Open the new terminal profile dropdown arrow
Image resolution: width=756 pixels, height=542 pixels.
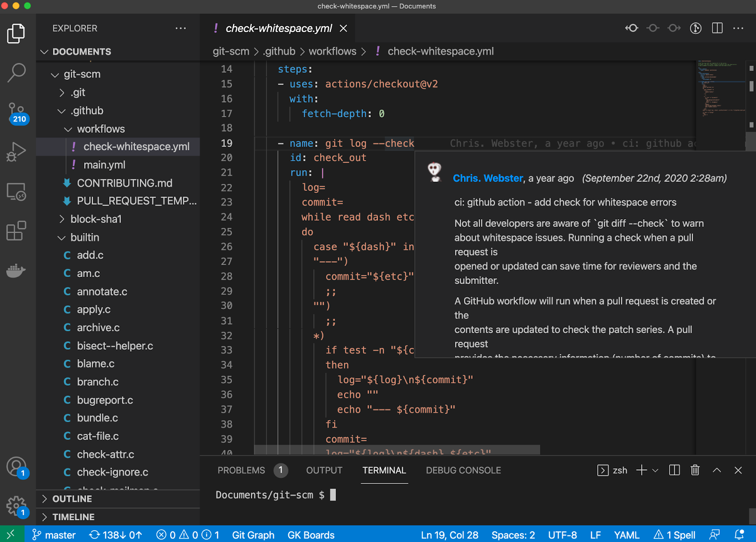655,471
